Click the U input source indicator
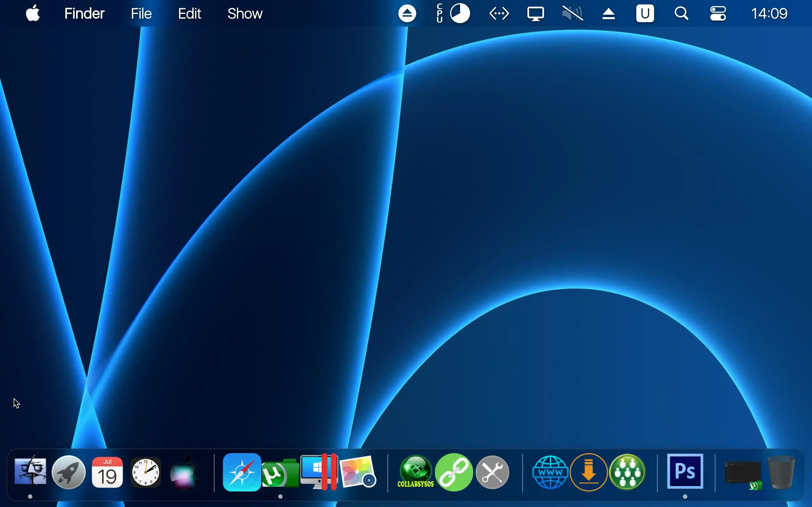Image resolution: width=812 pixels, height=507 pixels. click(645, 14)
